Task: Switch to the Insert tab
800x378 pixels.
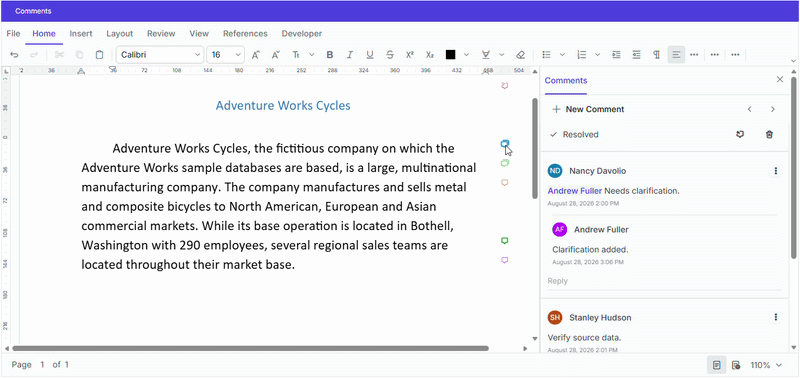Action: [x=81, y=34]
